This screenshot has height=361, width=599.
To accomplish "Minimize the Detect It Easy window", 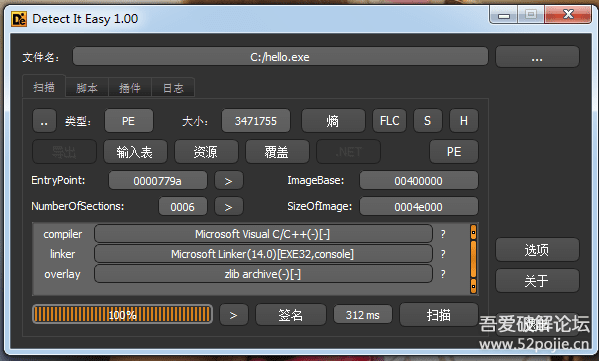I will pos(504,15).
